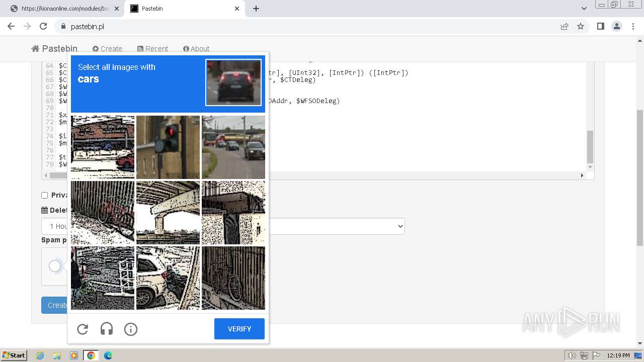Click the right arrow of code horizontal scrollbar

tap(582, 175)
